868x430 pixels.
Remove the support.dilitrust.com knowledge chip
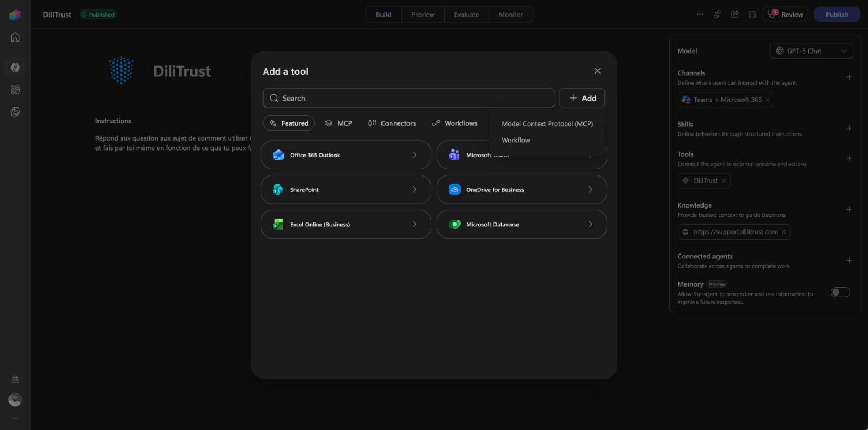784,232
